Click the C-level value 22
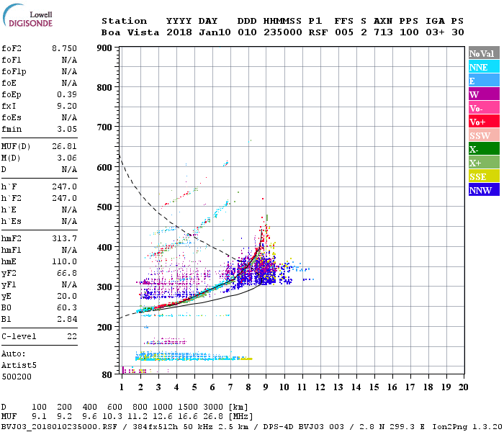The height and width of the screenshot is (432, 504). (x=72, y=336)
